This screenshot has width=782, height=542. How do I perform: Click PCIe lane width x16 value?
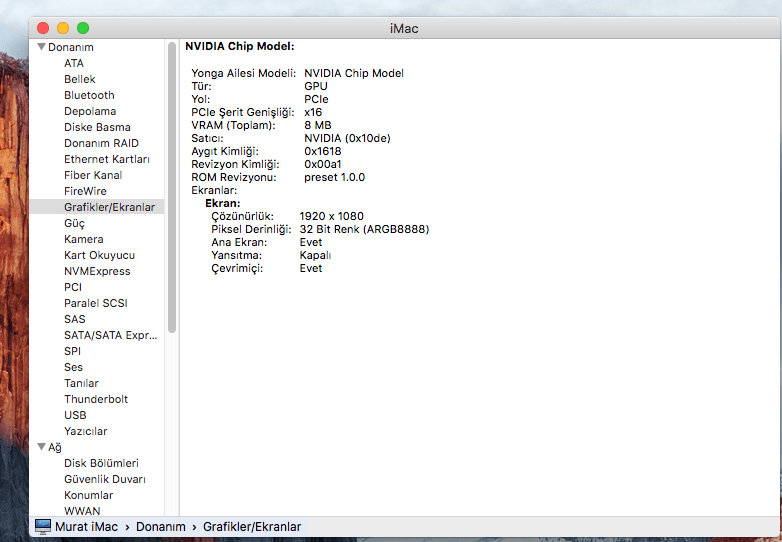[313, 112]
